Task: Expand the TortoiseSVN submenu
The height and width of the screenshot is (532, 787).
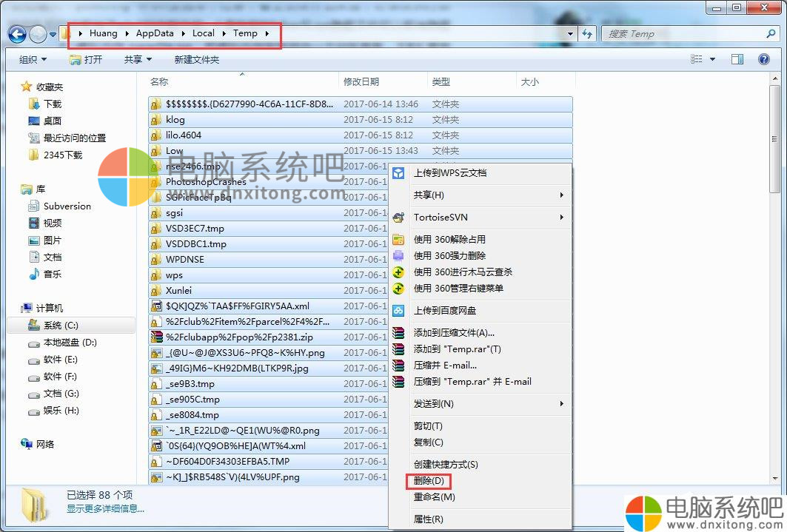Action: coord(561,218)
